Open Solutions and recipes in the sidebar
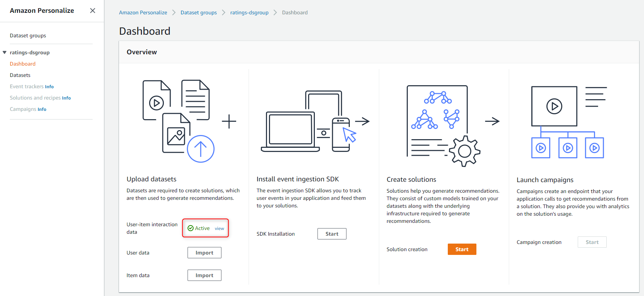Screen dimensions: 644x296 click(35, 98)
